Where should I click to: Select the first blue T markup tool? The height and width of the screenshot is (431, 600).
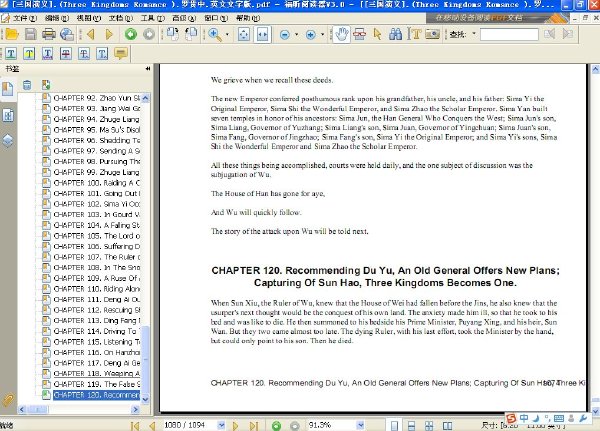(11, 54)
